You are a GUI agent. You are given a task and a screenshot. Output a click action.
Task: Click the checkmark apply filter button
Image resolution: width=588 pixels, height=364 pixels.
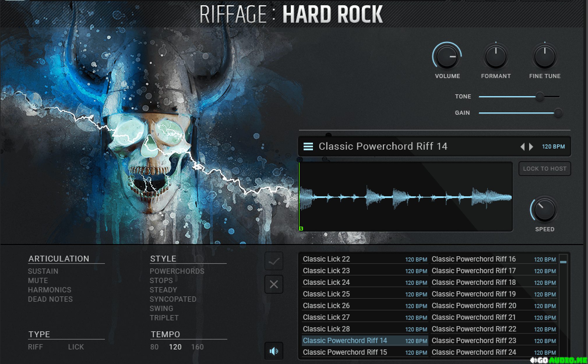[x=274, y=261]
